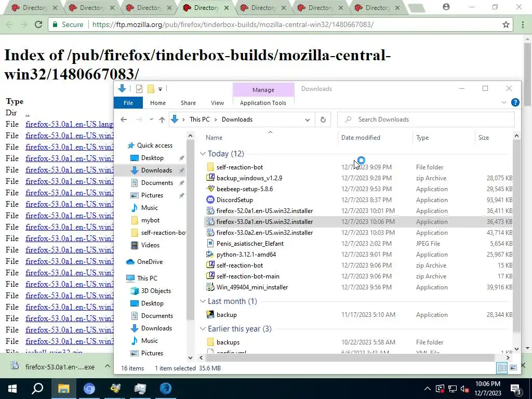
Task: Expand the Explorer ribbon chevron
Action: tap(503, 102)
